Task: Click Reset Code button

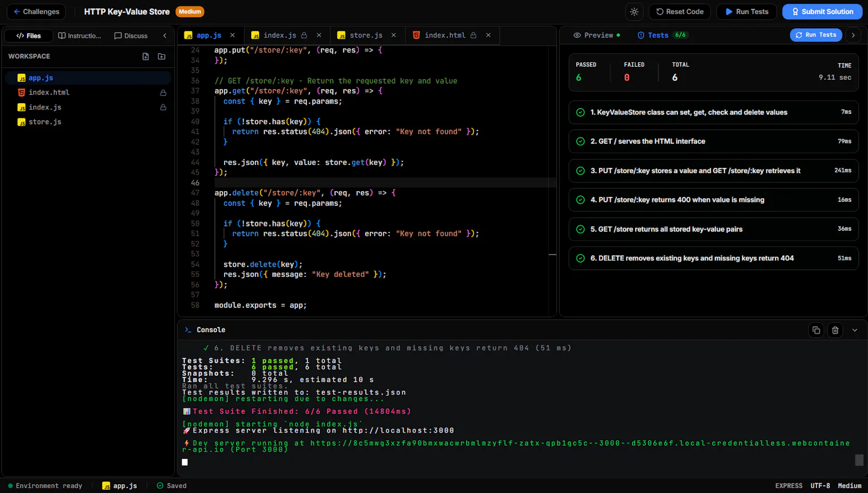Action: (x=680, y=11)
